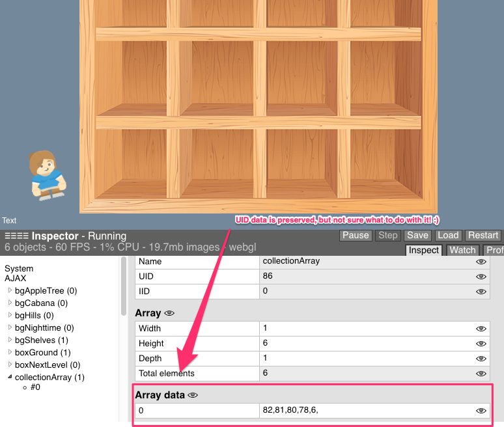This screenshot has height=427, width=504.
Task: Select bgCabana (0) label
Action: pyautogui.click(x=41, y=303)
